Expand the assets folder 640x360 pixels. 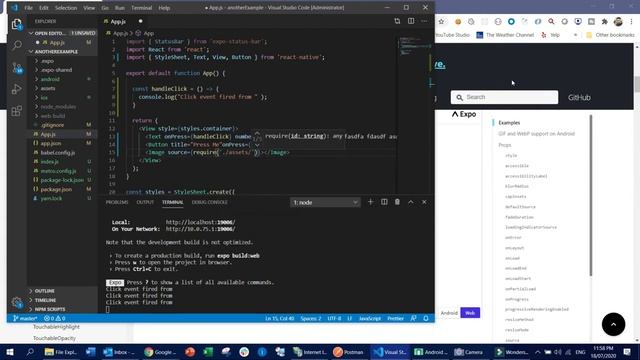point(48,88)
